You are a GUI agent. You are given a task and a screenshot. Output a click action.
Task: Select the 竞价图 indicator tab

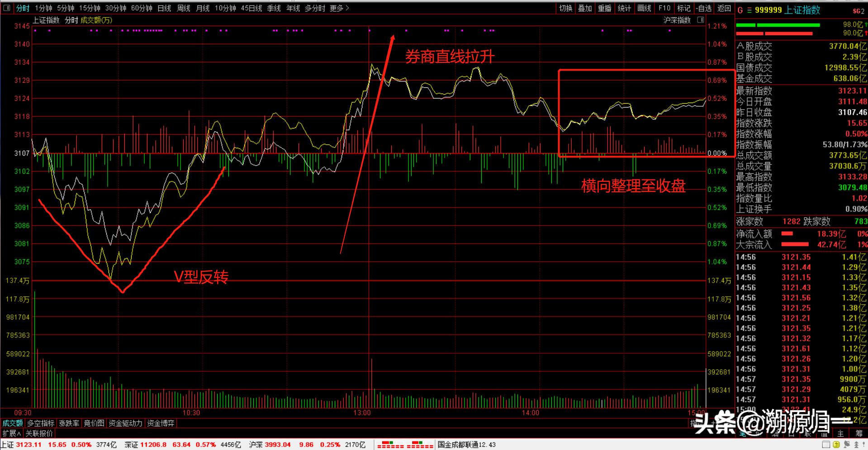click(94, 423)
